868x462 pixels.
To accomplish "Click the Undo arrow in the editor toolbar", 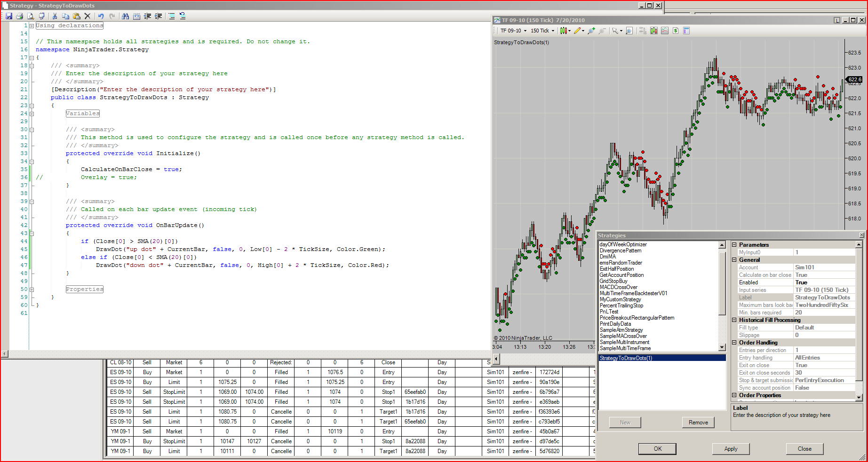I will coord(101,16).
